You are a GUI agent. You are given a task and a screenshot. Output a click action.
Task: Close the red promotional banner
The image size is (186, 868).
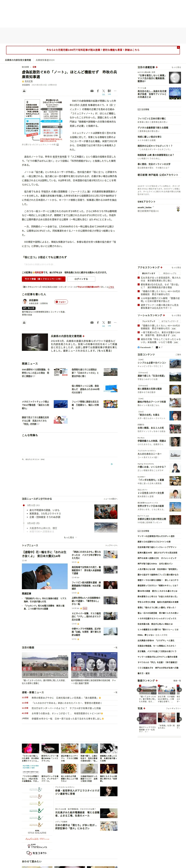click(178, 47)
